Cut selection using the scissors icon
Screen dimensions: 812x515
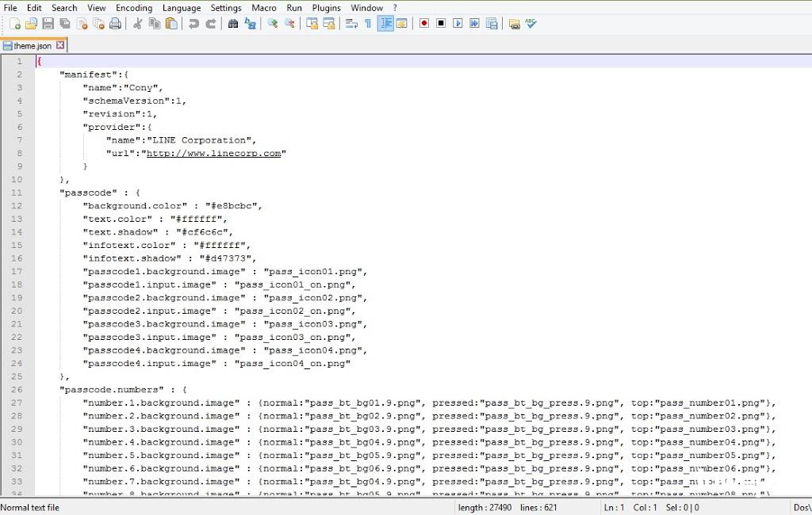pyautogui.click(x=137, y=24)
